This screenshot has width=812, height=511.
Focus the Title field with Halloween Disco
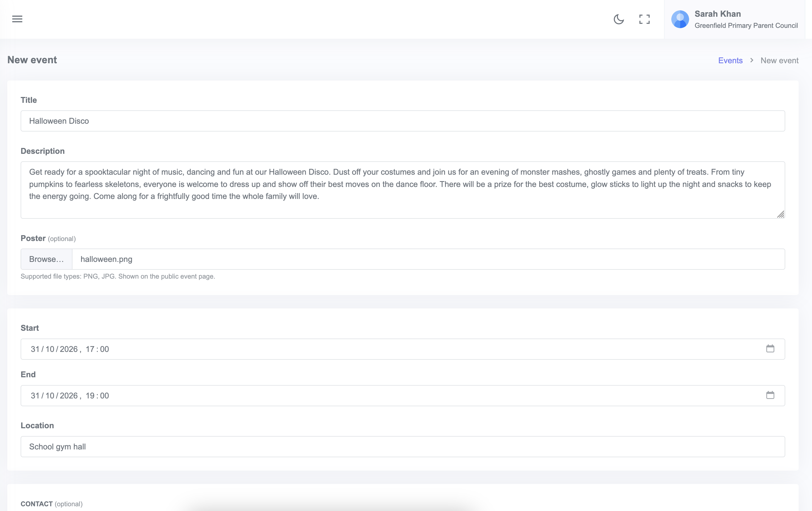[403, 121]
